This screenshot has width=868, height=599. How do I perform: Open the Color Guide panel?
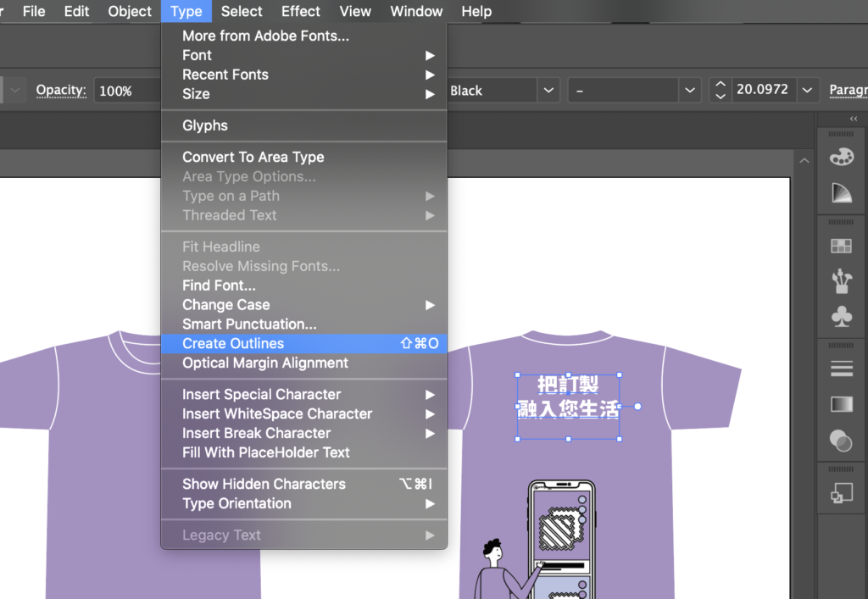(841, 194)
